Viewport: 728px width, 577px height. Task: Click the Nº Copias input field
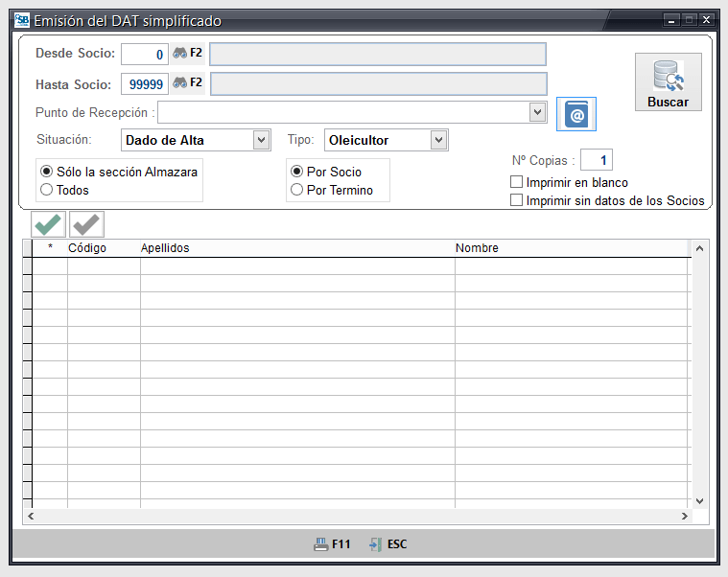pos(596,160)
